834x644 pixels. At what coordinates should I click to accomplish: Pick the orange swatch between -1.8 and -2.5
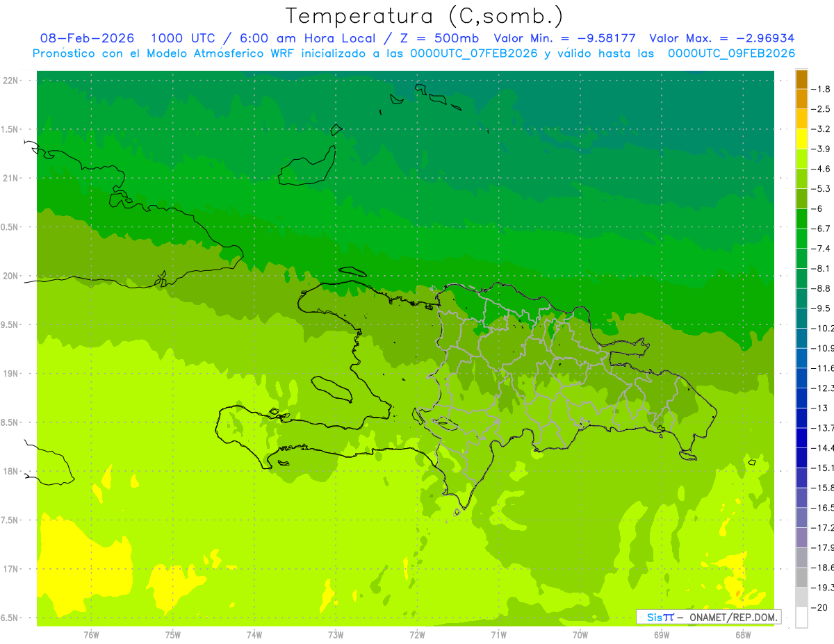click(x=801, y=99)
